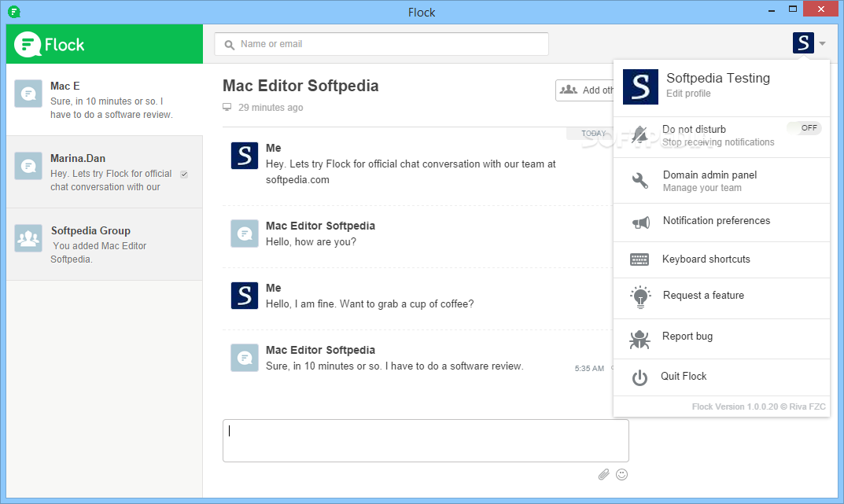Screen dimensions: 844x504
Task: Minimize the Flock window
Action: click(x=772, y=9)
